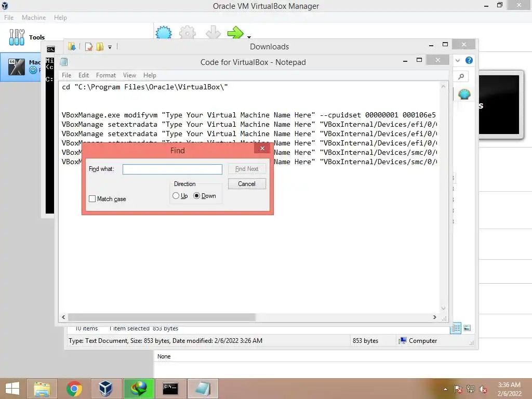Expand the Customize Quick Access Toolbar arrow in Downloads
Screen dimensions: 532x399
tap(110, 47)
